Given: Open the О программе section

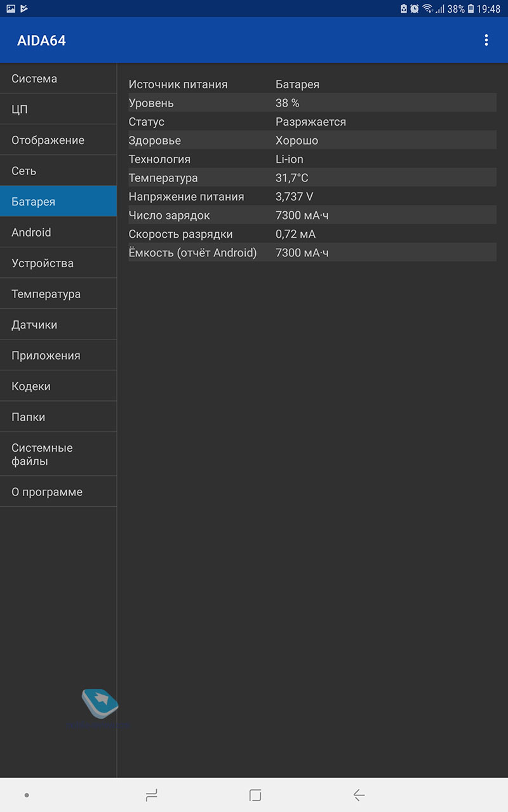Looking at the screenshot, I should 58,492.
